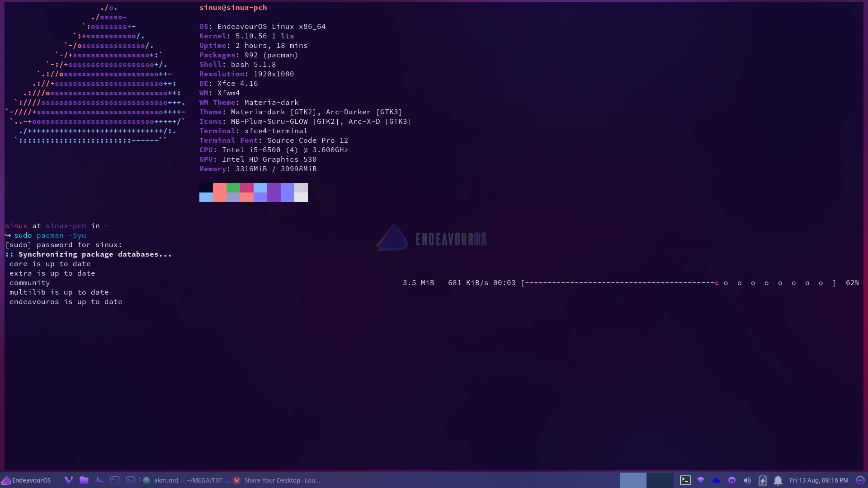Switch to the second workspace
Viewport: 868px width, 488px height.
point(660,480)
